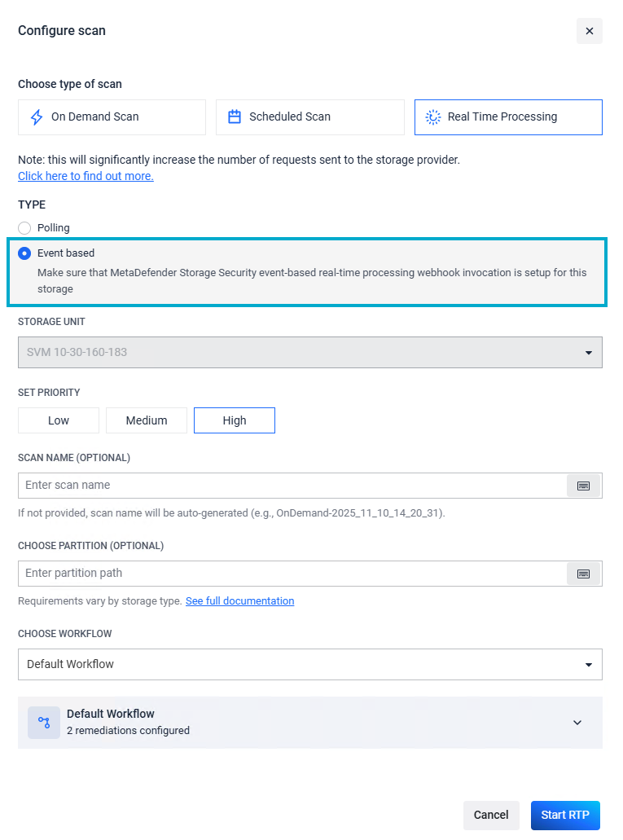The image size is (623, 840).
Task: Select the Event based radio button
Action: (x=24, y=253)
